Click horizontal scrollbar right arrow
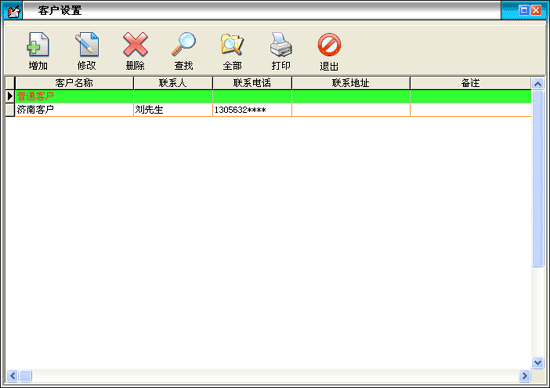 524,376
